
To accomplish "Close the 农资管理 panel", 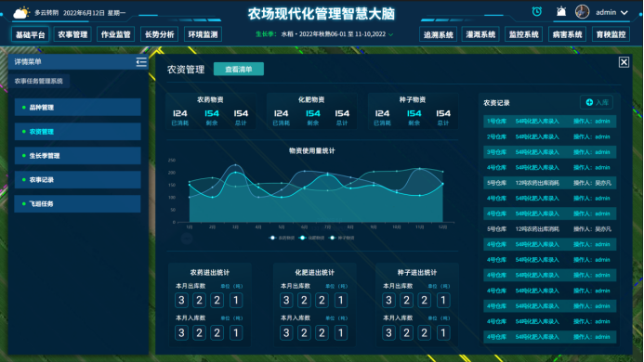I will [624, 62].
